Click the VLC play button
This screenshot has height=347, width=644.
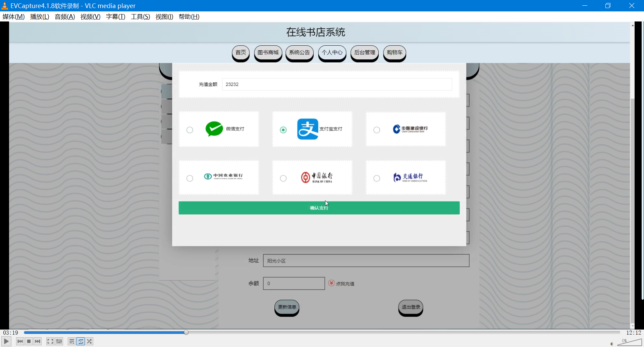[x=6, y=341]
